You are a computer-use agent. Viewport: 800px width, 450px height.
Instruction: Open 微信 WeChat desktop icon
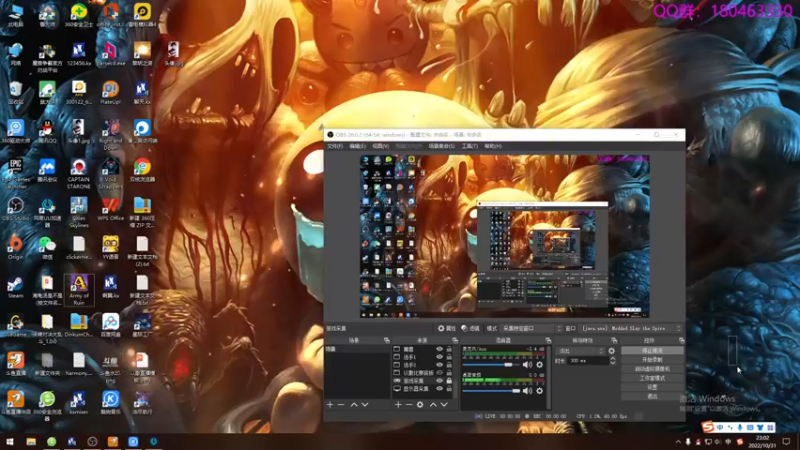[47, 248]
